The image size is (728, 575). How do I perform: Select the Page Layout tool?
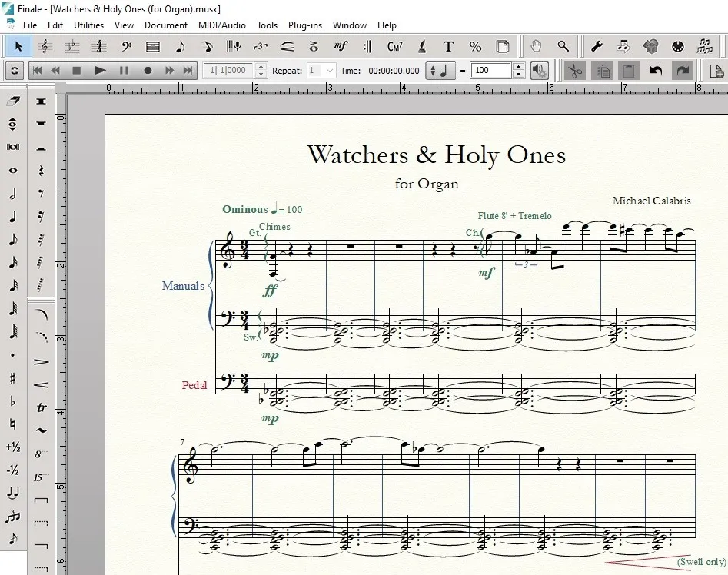(x=502, y=46)
